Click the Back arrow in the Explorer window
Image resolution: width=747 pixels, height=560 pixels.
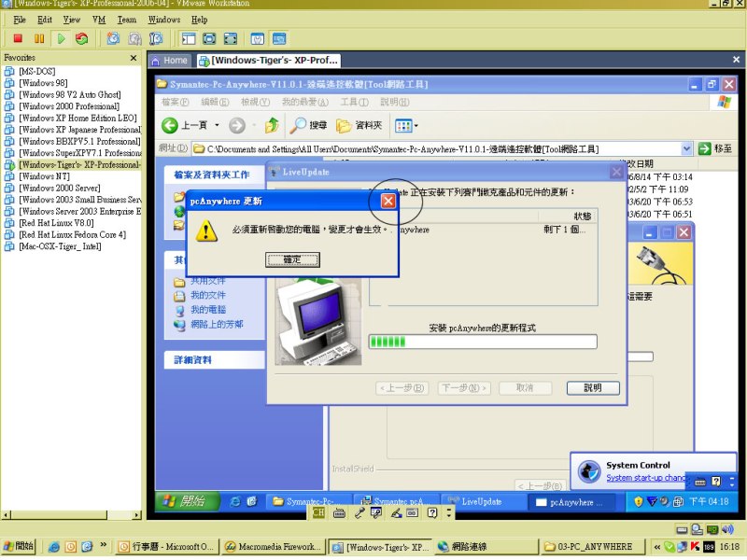[170, 125]
